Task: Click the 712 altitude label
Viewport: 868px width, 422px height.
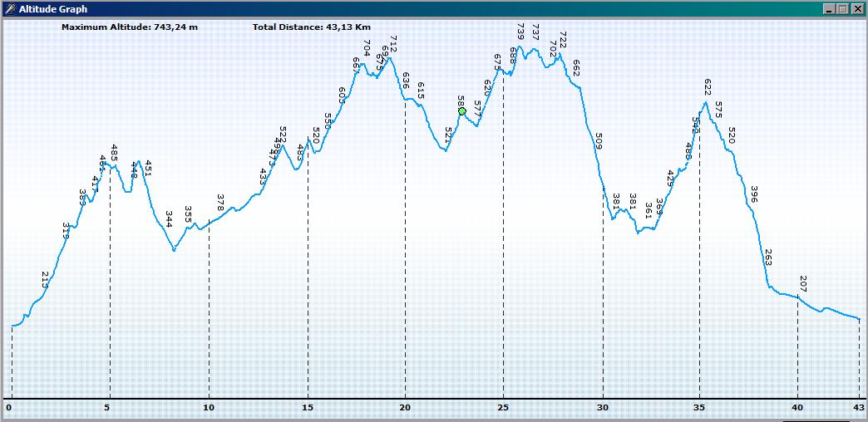Action: [393, 43]
